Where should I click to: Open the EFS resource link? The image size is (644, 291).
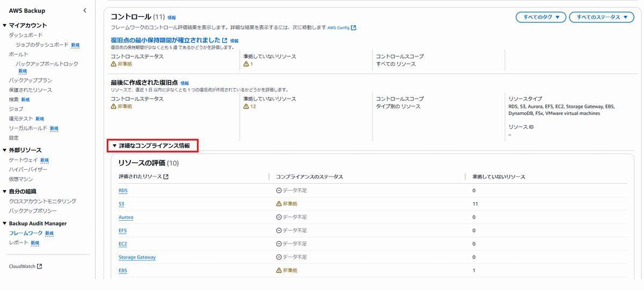(122, 231)
